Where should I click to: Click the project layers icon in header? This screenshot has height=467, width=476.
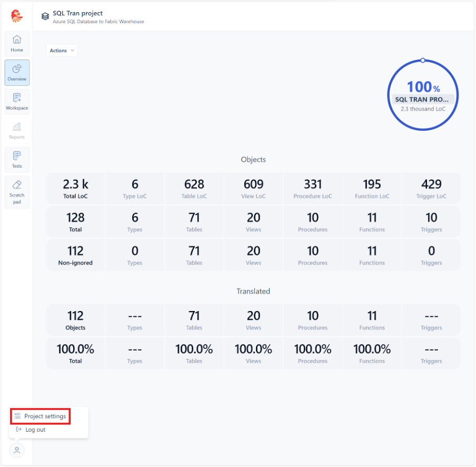(45, 16)
